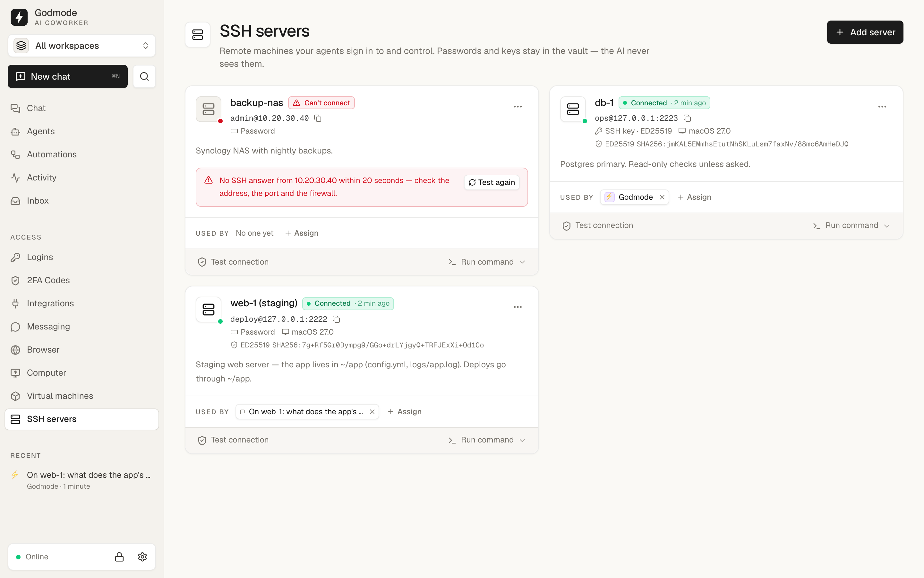This screenshot has width=924, height=578.
Task: Open the Activity page
Action: [x=82, y=177]
